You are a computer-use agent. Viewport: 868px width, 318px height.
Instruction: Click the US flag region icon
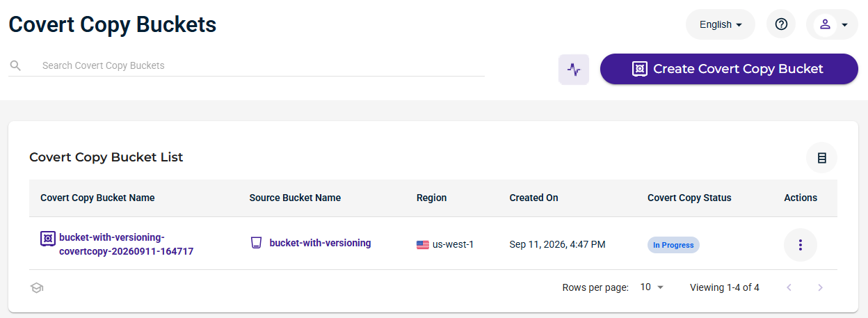click(x=423, y=245)
